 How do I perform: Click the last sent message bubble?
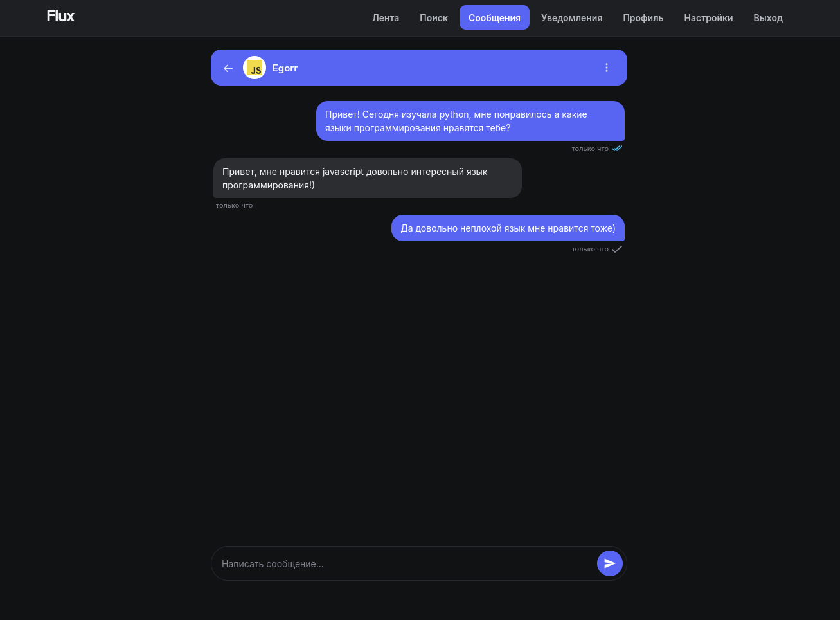tap(508, 228)
